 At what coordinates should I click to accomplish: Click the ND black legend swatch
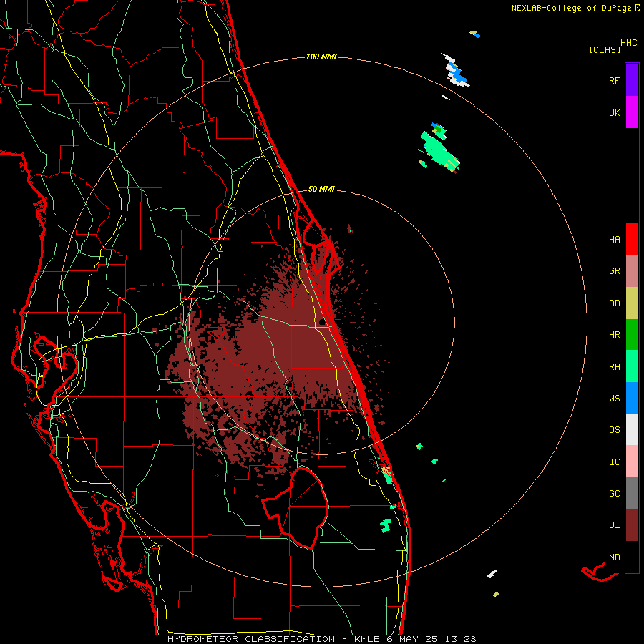pos(632,557)
